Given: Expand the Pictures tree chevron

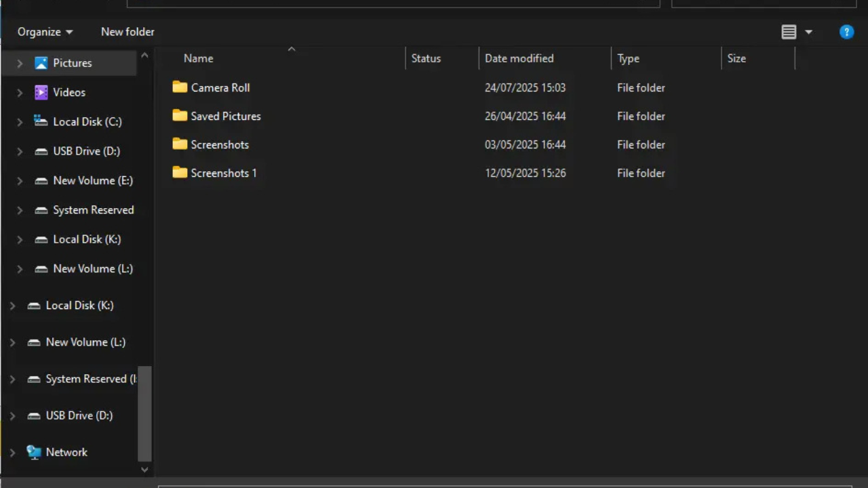Looking at the screenshot, I should coord(20,62).
